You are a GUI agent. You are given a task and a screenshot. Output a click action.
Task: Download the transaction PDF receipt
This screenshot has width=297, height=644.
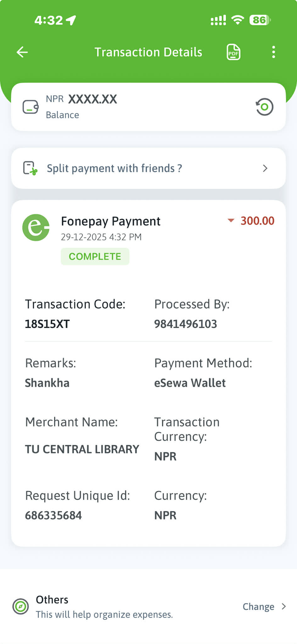[233, 52]
